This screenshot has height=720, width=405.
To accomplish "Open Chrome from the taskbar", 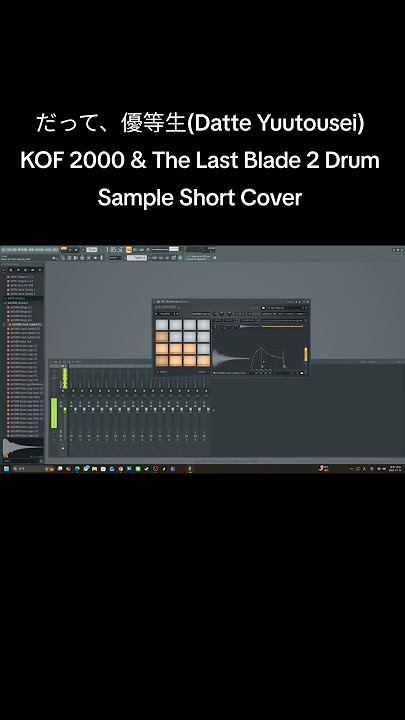I will 121,469.
